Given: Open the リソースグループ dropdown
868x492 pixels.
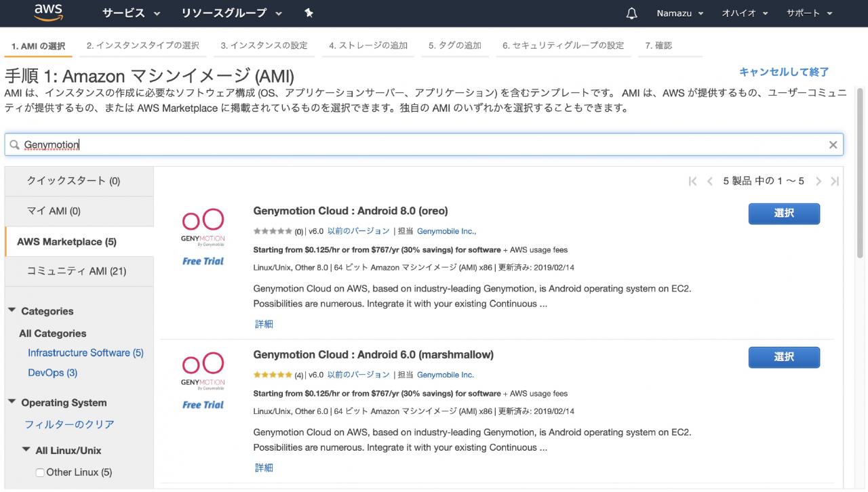Looking at the screenshot, I should (x=232, y=13).
